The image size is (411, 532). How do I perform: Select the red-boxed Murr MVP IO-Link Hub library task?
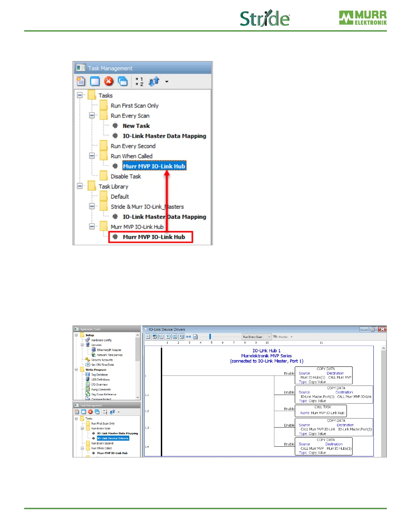click(x=154, y=237)
